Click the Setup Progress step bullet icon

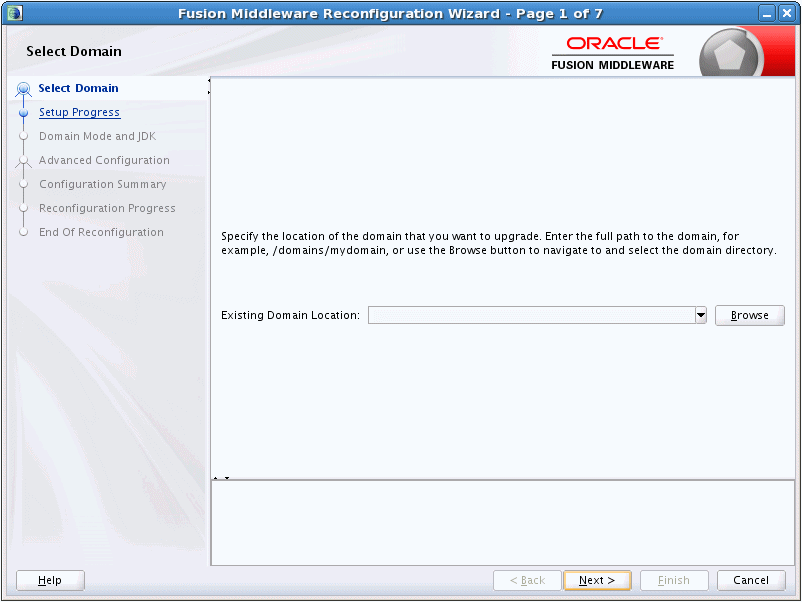(24, 113)
